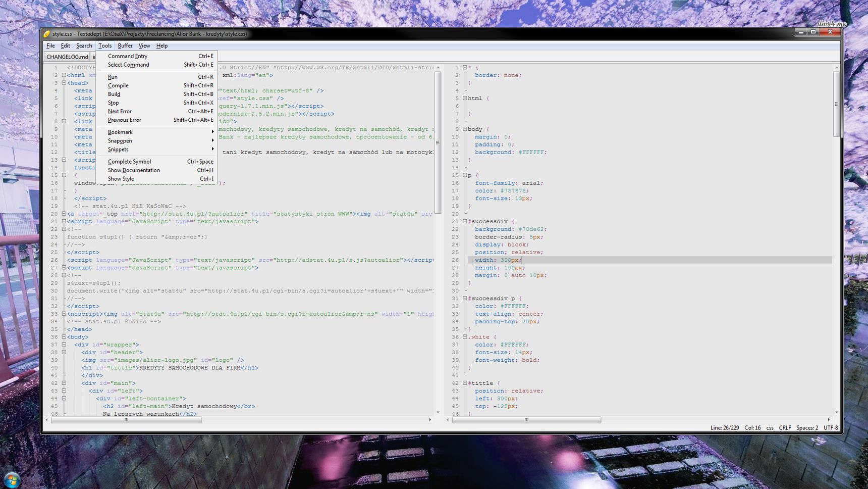Click the "css" lexer status entry
The height and width of the screenshot is (489, 868).
click(x=770, y=427)
